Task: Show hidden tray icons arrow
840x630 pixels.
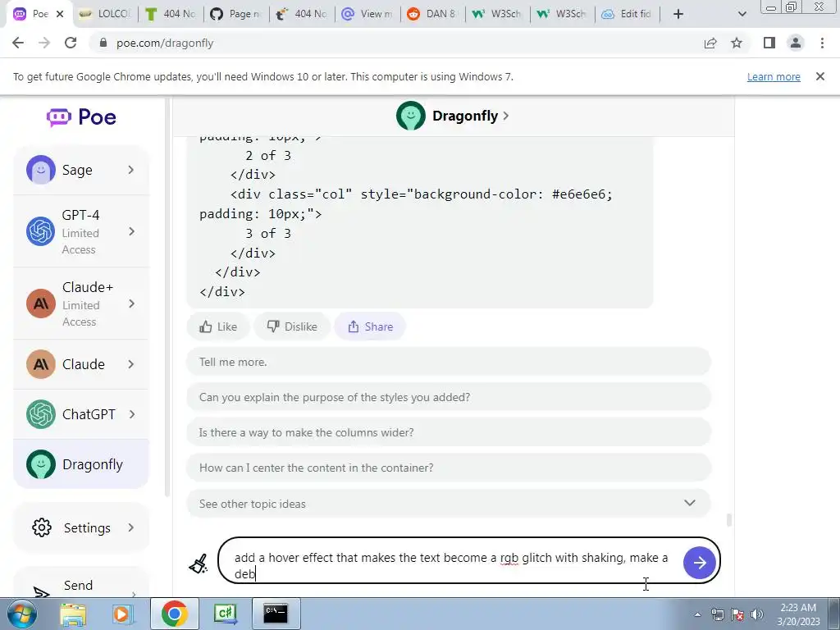Action: (697, 615)
